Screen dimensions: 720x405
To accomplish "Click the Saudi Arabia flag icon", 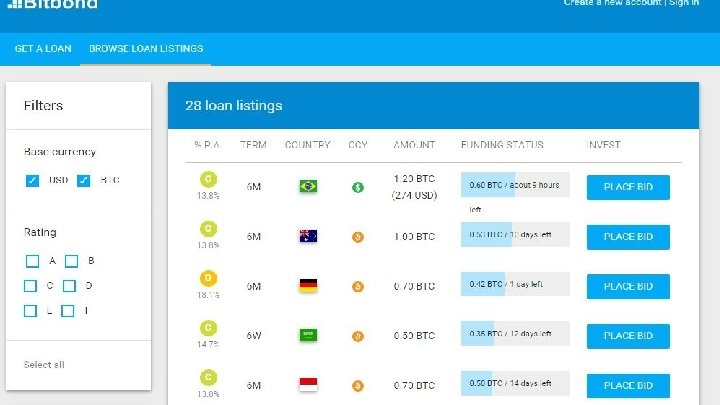I will click(x=308, y=335).
